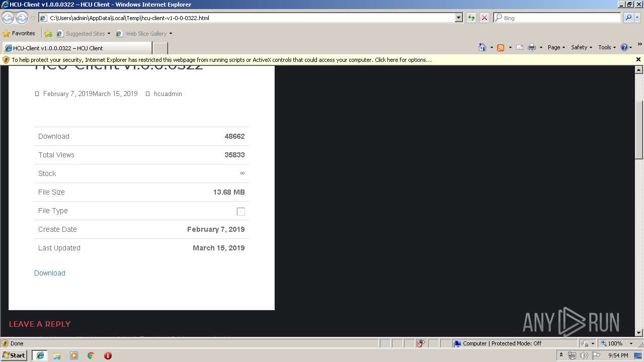Run the search with the magnifier button
Image resolution: width=644 pixels, height=362 pixels.
pos(628,18)
